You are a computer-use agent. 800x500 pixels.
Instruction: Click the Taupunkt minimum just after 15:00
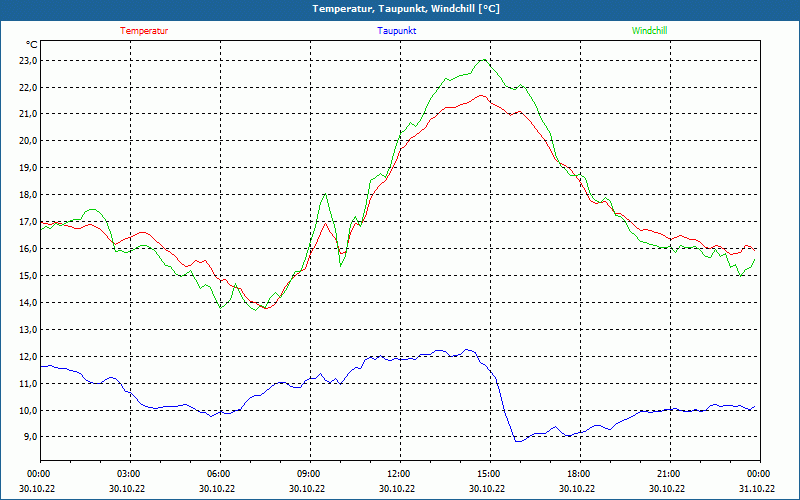click(518, 441)
